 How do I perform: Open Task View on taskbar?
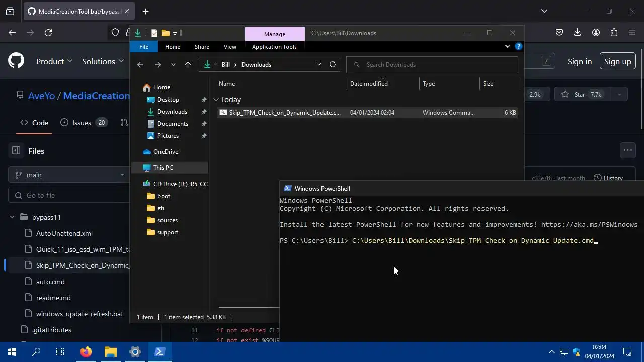60,352
